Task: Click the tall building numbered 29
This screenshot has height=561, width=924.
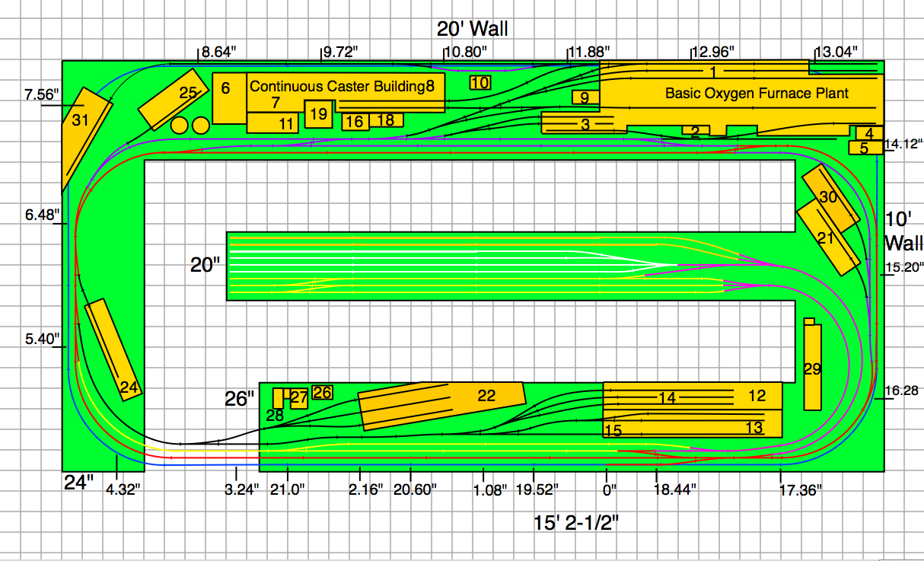Action: coord(812,369)
